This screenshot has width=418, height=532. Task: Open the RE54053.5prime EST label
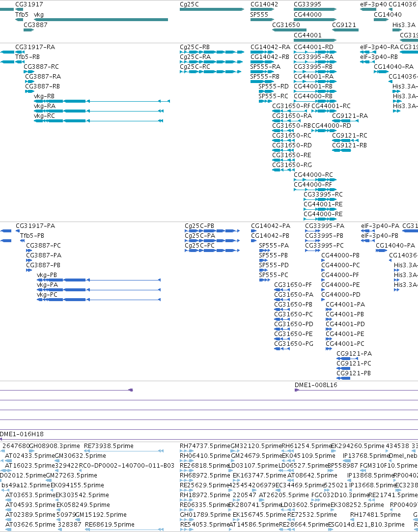pos(205,524)
